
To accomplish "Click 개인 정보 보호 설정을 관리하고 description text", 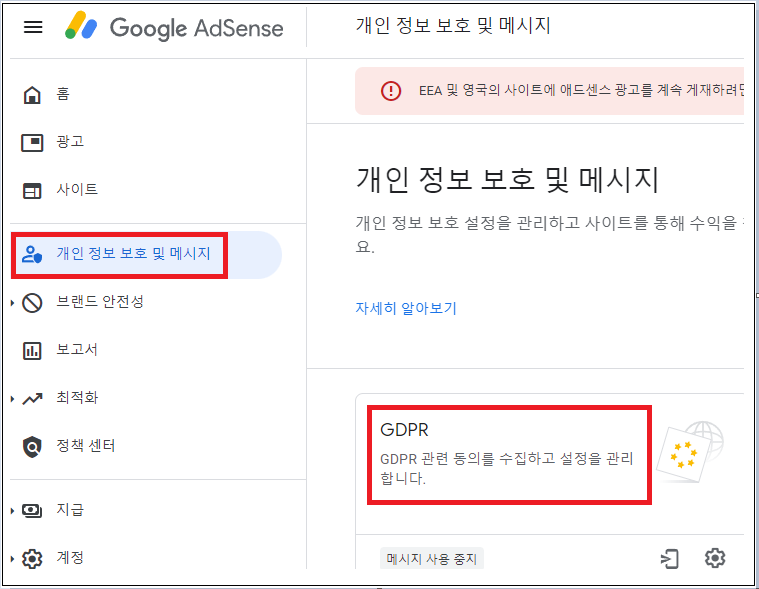I will 549,235.
